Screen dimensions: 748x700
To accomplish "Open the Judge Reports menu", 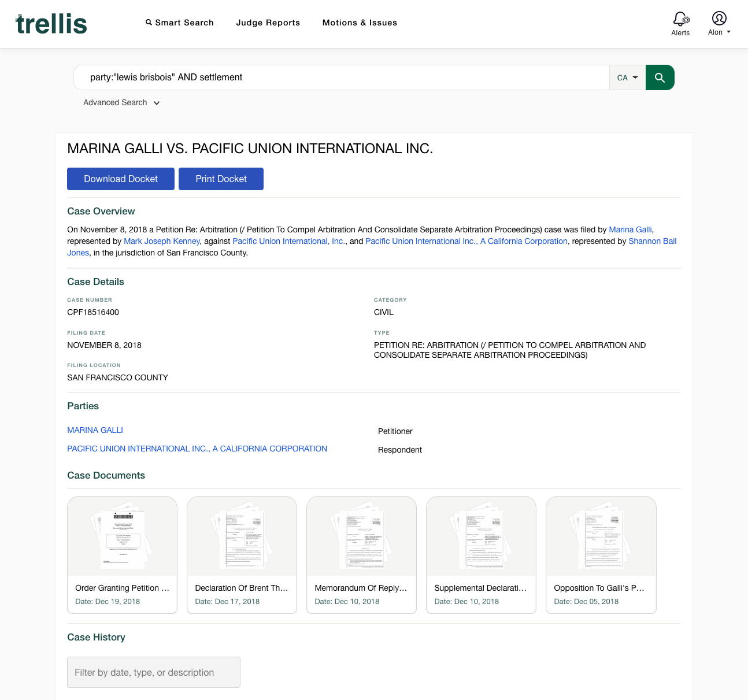I will click(x=268, y=23).
